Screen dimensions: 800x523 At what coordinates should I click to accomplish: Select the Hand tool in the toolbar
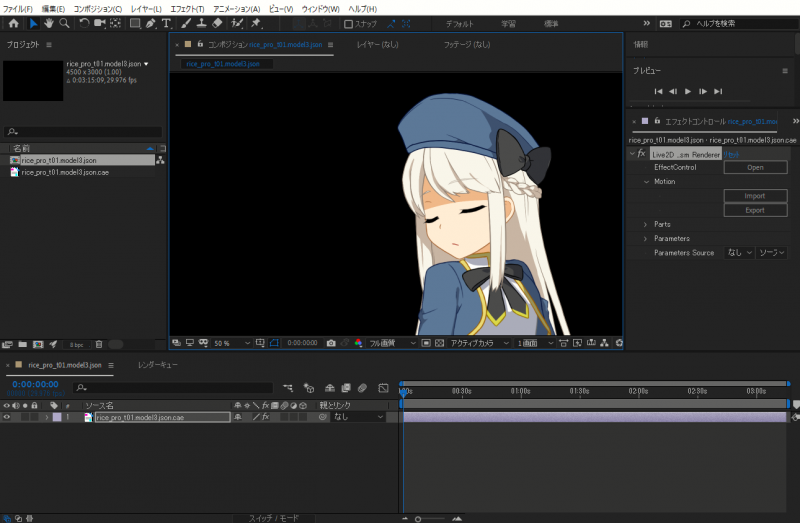[x=48, y=23]
